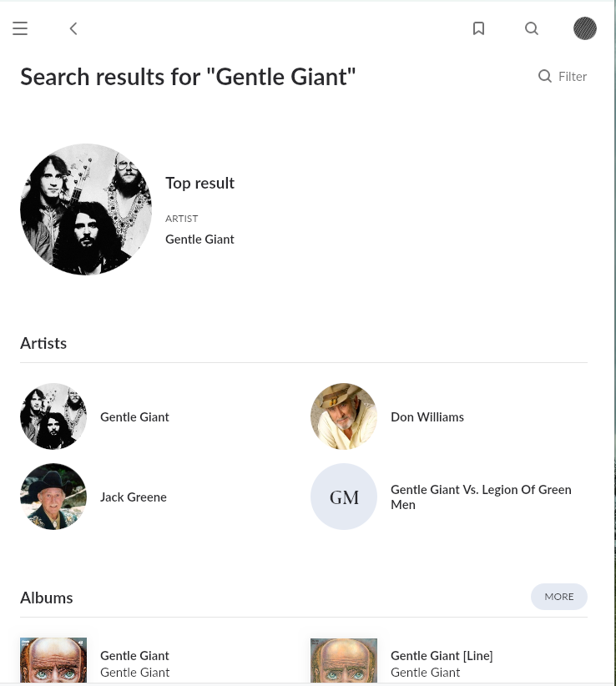616x686 pixels.
Task: Open the Jack Greene artist link
Action: pos(134,497)
